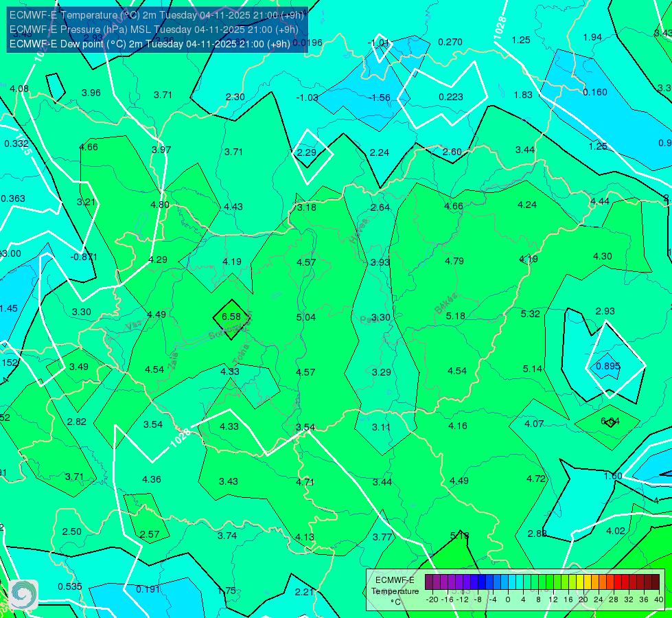Click the 2.24 temperature value

(380, 152)
